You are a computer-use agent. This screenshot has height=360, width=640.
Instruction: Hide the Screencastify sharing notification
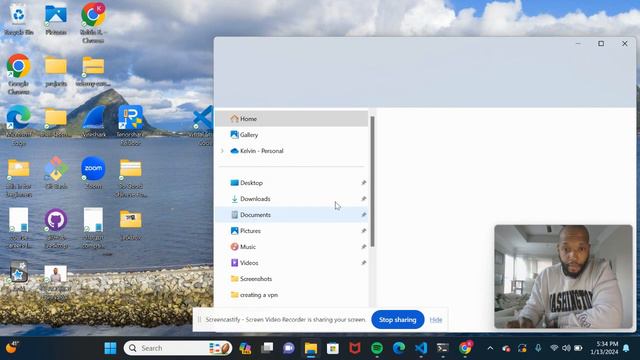tap(436, 320)
